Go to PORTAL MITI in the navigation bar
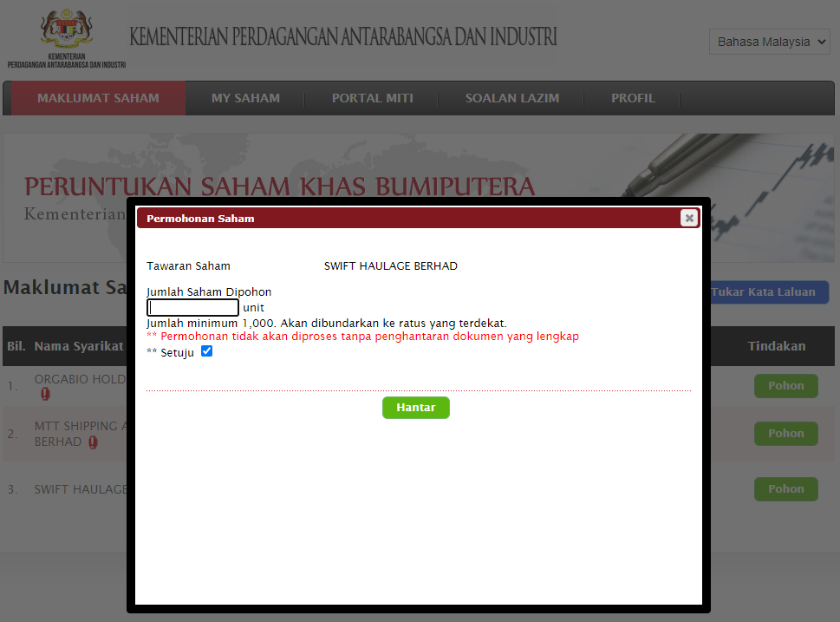 tap(372, 98)
